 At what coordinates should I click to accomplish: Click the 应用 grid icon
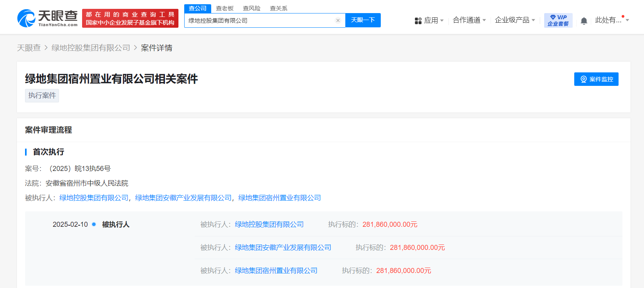click(418, 21)
